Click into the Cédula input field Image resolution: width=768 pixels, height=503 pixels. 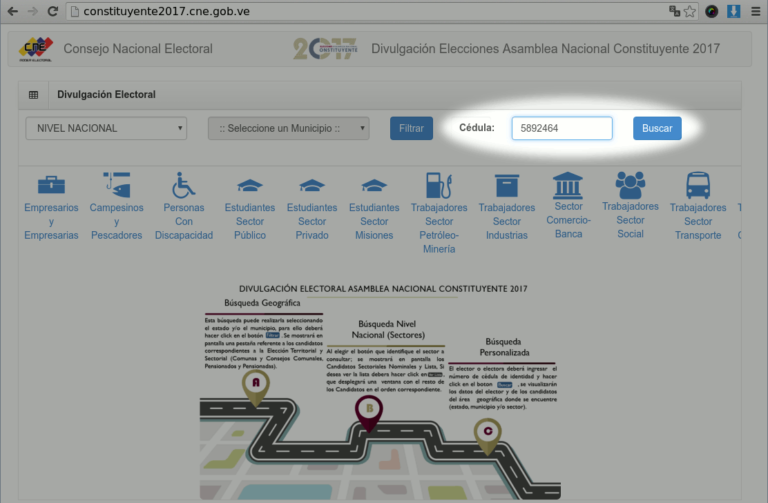562,128
